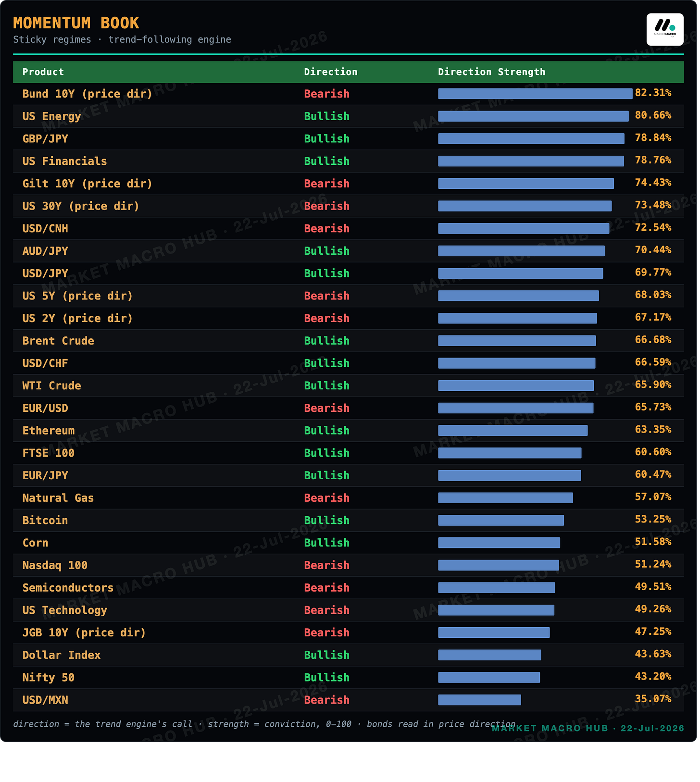
Task: Select the GBP/JPY row label
Action: point(45,139)
